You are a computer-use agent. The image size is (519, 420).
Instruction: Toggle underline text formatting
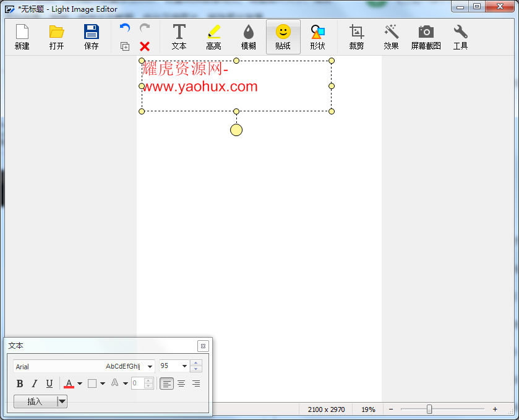pos(49,384)
